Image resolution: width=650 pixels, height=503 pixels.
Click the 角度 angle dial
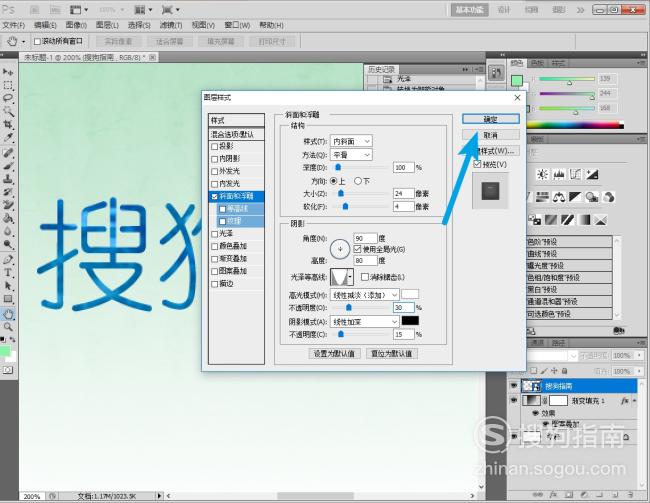click(340, 249)
